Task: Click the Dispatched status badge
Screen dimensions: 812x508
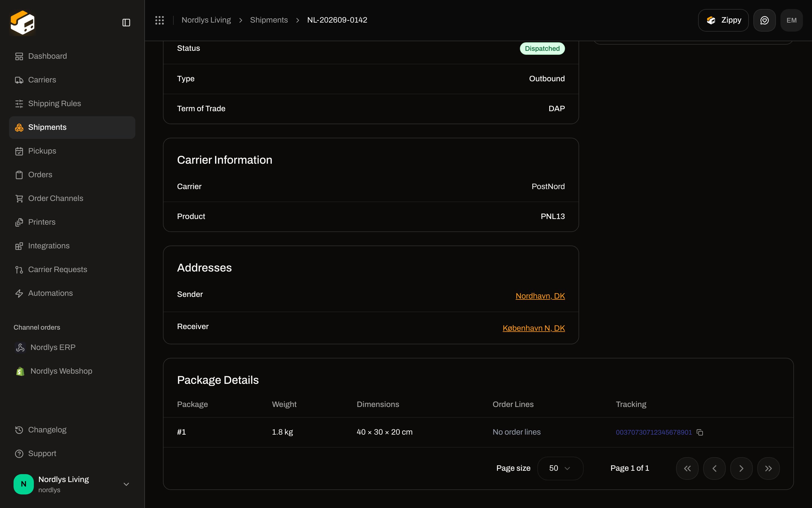Action: 542,49
